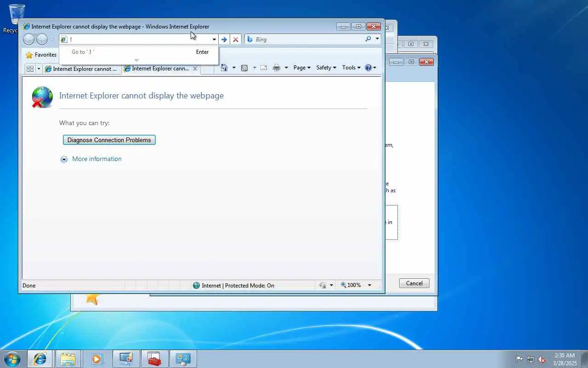This screenshot has width=588, height=368.
Task: Click the Back navigation arrow button
Action: coord(28,39)
